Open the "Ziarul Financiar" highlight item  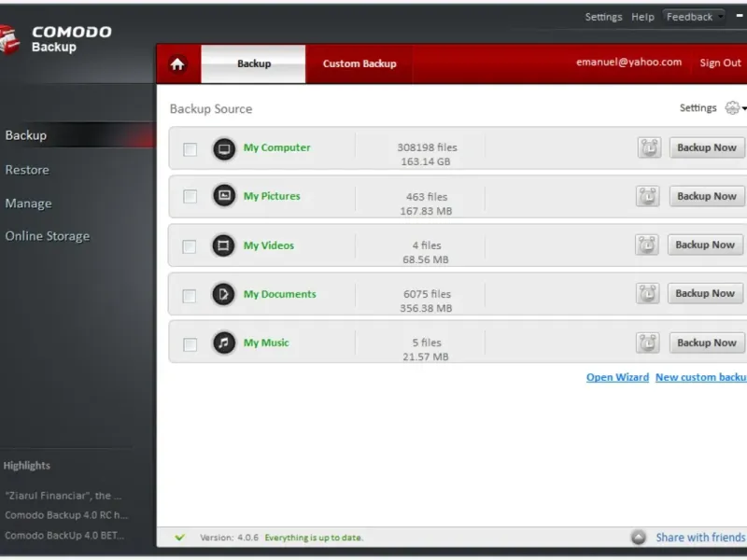coord(63,496)
